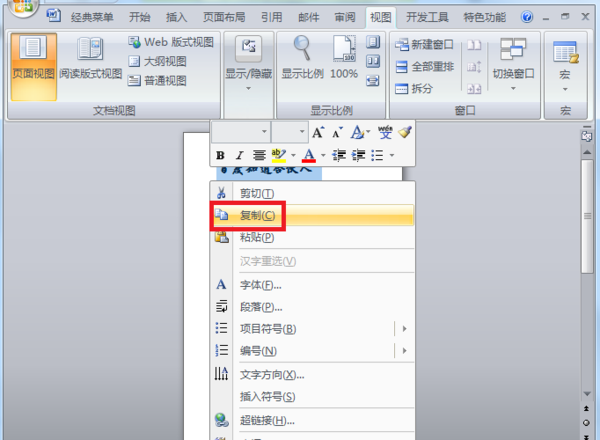Click the Italic icon in mini toolbar

click(x=240, y=155)
